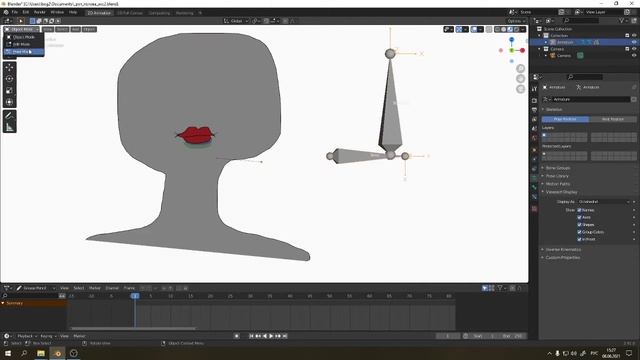The height and width of the screenshot is (360, 640).
Task: Click the Pose Position button
Action: (565, 119)
